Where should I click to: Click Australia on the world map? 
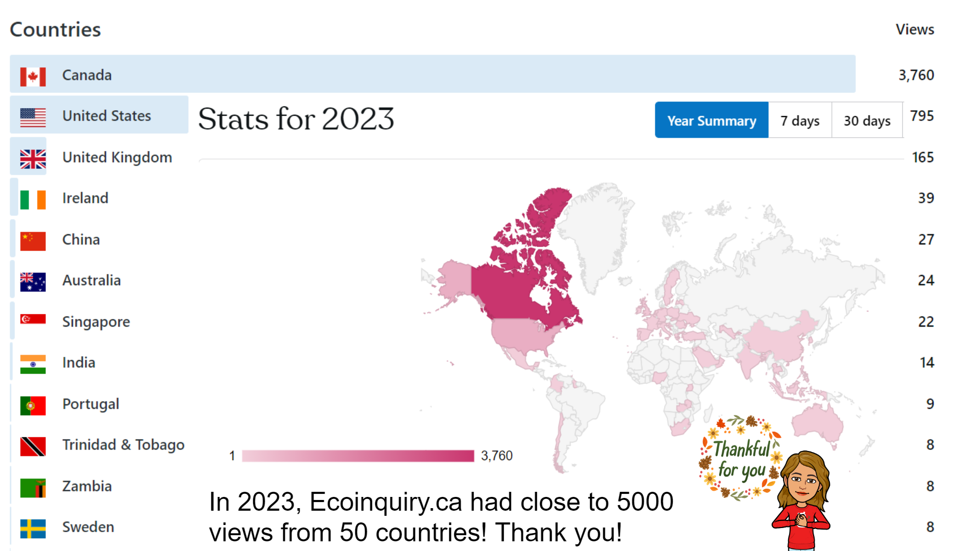point(817,423)
